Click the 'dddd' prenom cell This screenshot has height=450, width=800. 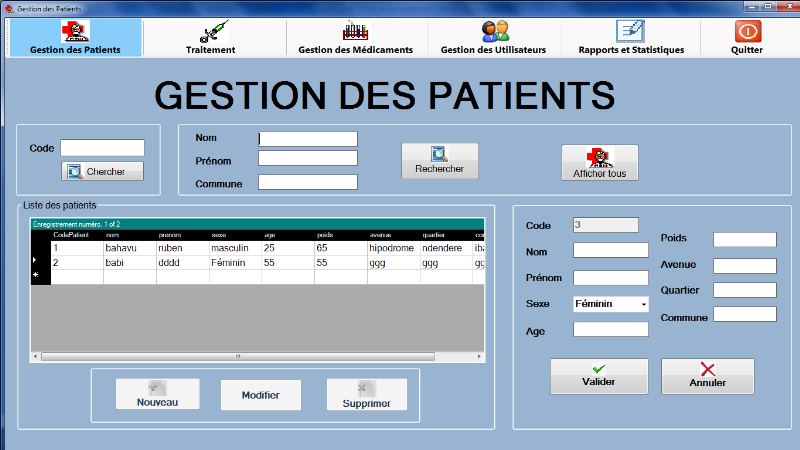pos(183,263)
